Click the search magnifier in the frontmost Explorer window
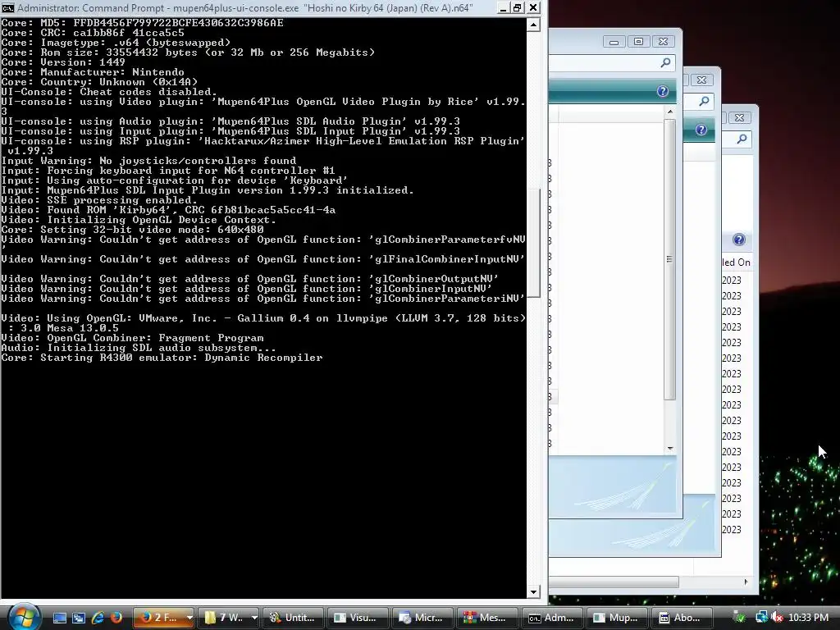Image resolution: width=840 pixels, height=630 pixels. tap(665, 63)
